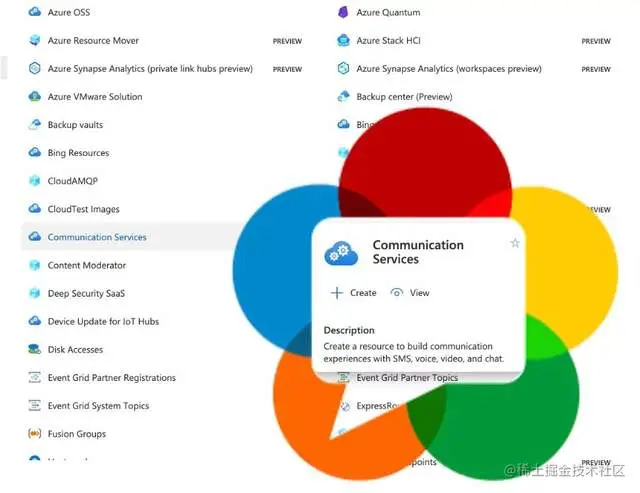
Task: Open the Azure Stack HCI link
Action: coord(388,40)
